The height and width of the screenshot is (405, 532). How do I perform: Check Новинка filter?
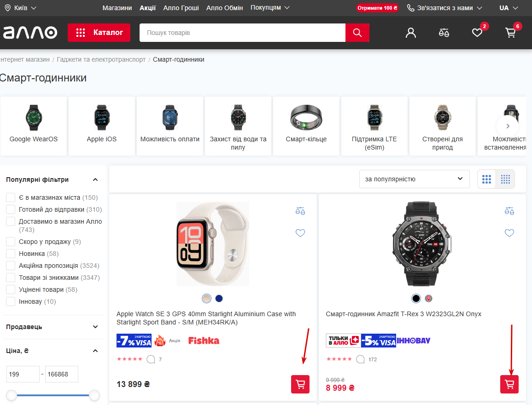(x=11, y=254)
